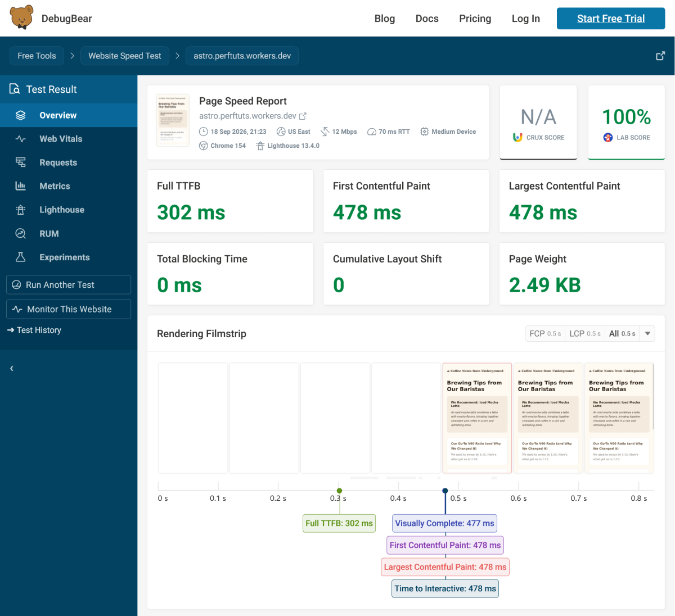675x616 pixels.
Task: Click the Web Vitals pulse icon
Action: [x=21, y=139]
